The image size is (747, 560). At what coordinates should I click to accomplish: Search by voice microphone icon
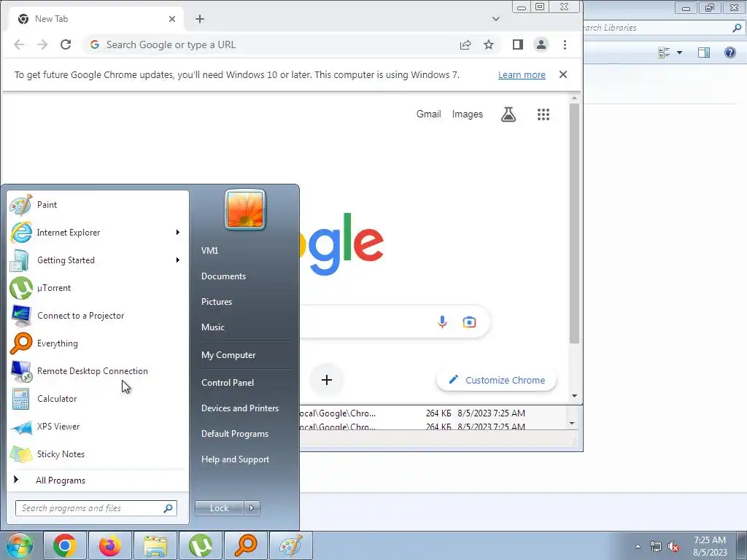443,322
